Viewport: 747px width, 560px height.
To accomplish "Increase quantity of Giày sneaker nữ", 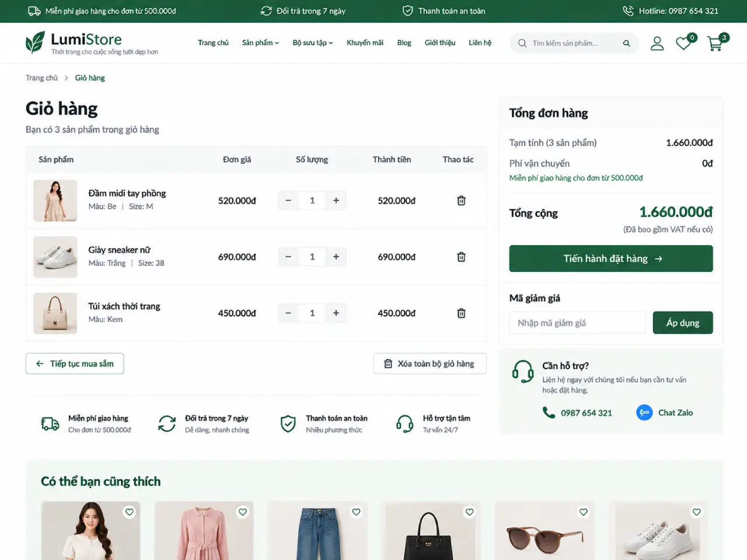I will (336, 257).
